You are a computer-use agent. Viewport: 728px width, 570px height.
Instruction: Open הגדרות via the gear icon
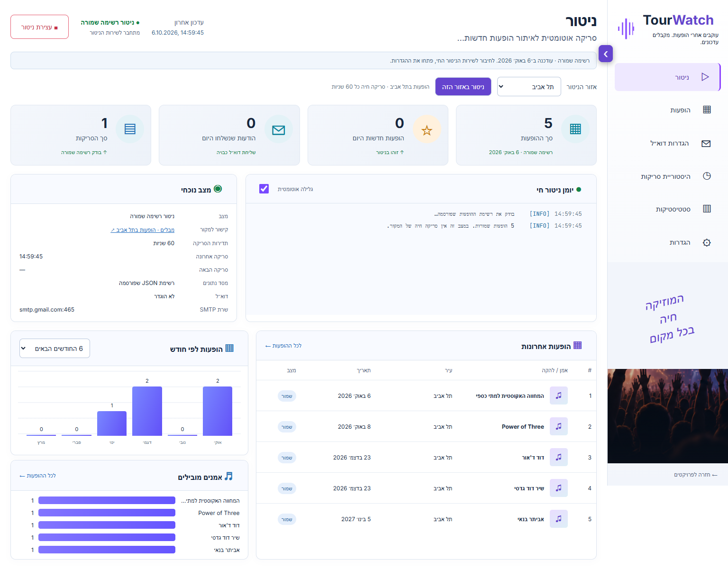[707, 242]
